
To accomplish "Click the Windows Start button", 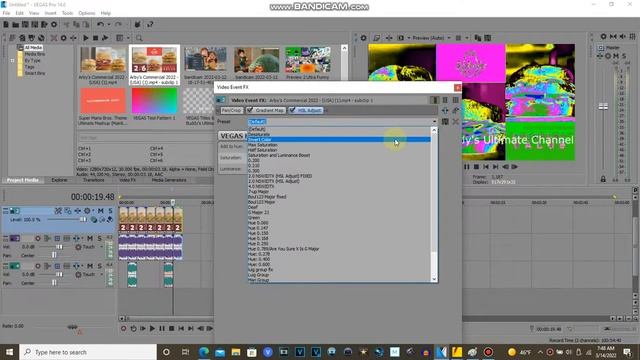I will pos(9,352).
